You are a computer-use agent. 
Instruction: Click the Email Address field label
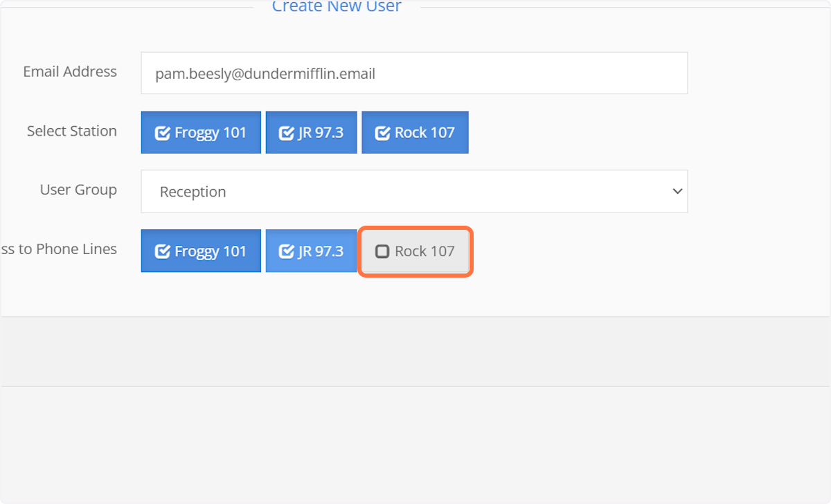click(70, 72)
